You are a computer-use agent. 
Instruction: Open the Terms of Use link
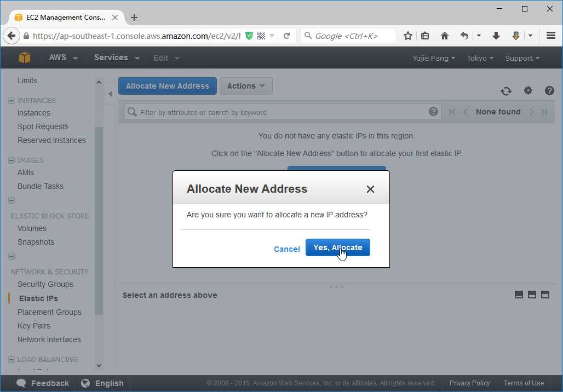pos(524,383)
